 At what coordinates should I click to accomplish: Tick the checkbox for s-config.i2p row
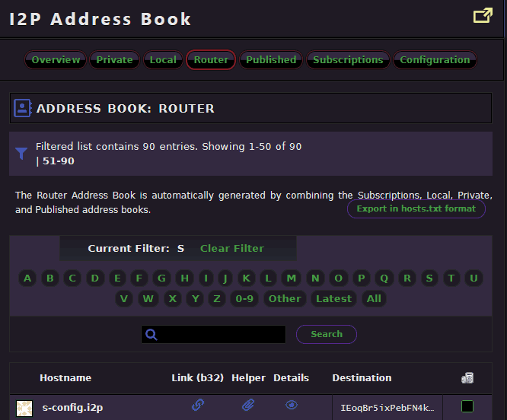tap(467, 406)
